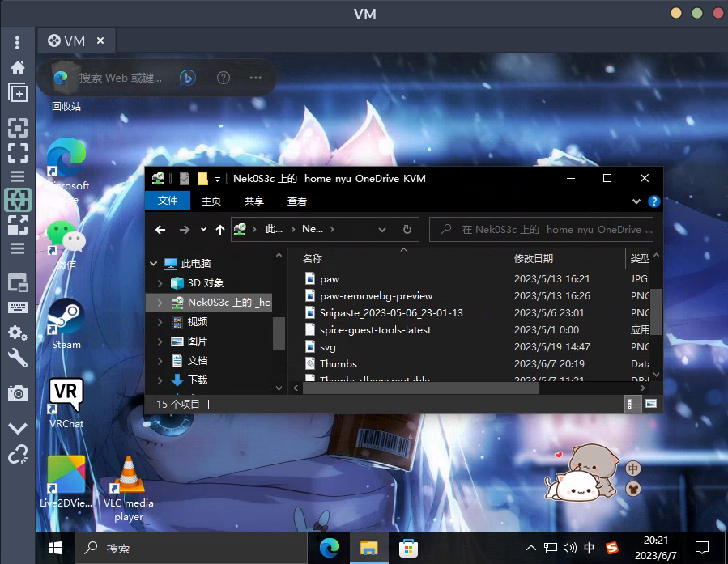Open the address bar history dropdown
The image size is (728, 564).
point(381,230)
